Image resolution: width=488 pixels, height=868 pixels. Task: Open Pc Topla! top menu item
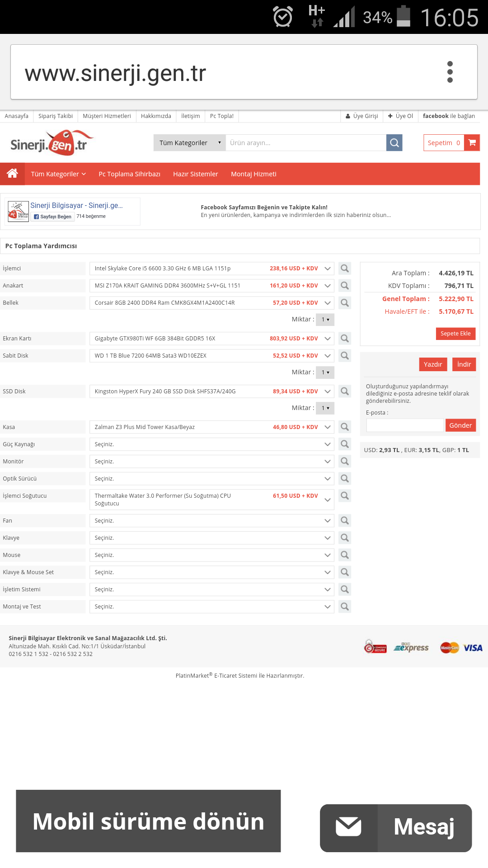click(x=222, y=116)
